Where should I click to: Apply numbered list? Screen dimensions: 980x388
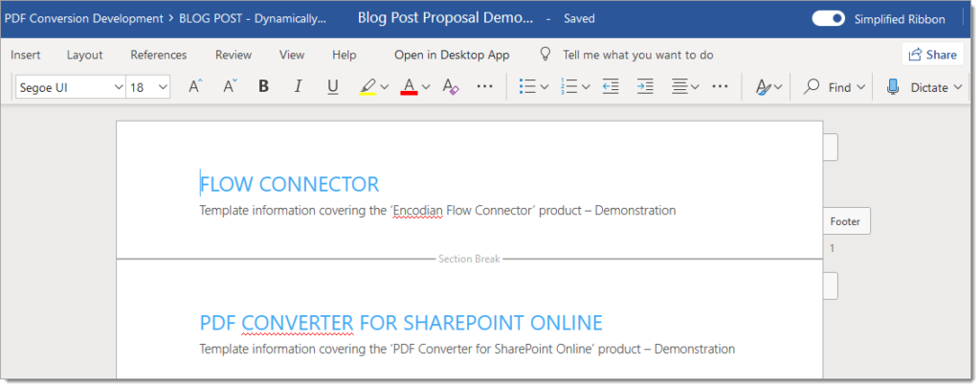(569, 87)
